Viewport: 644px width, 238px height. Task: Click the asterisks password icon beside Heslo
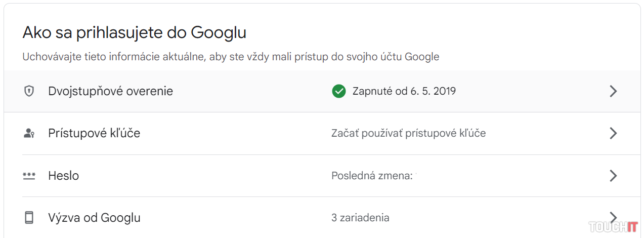click(29, 176)
